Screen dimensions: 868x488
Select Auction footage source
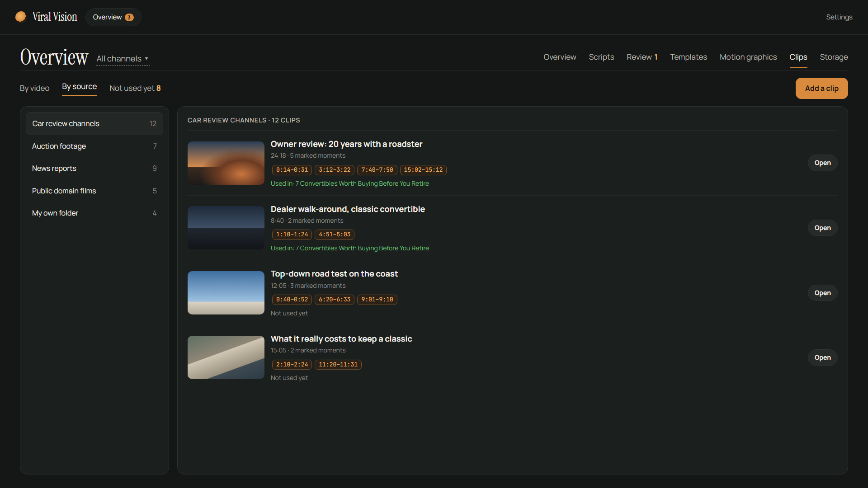point(94,146)
